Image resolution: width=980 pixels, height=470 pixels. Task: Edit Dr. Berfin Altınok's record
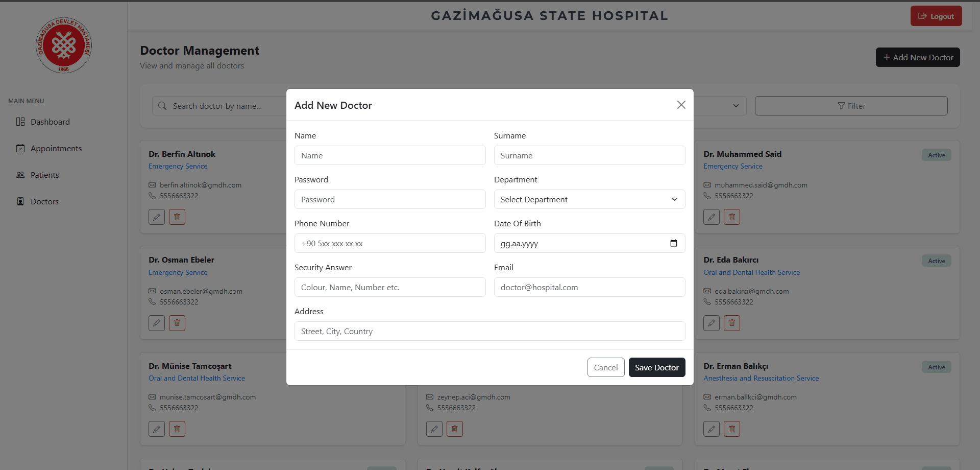157,217
